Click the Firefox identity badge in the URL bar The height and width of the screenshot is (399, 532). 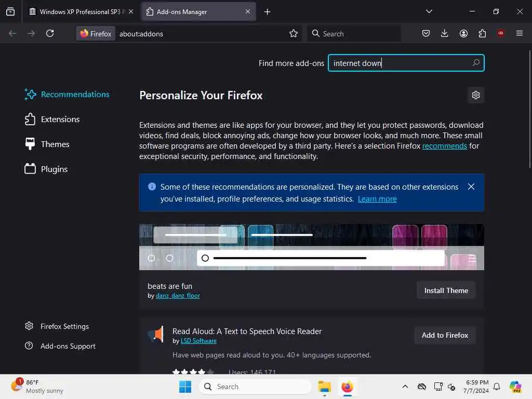click(96, 34)
